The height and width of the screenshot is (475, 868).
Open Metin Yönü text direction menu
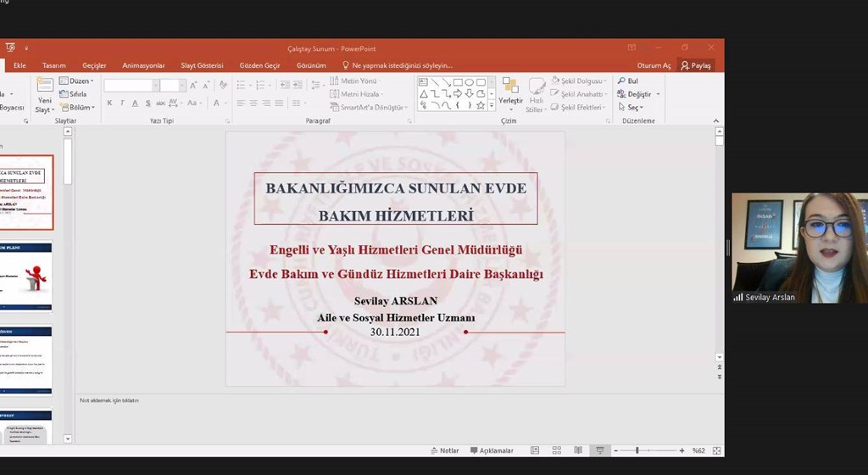355,81
